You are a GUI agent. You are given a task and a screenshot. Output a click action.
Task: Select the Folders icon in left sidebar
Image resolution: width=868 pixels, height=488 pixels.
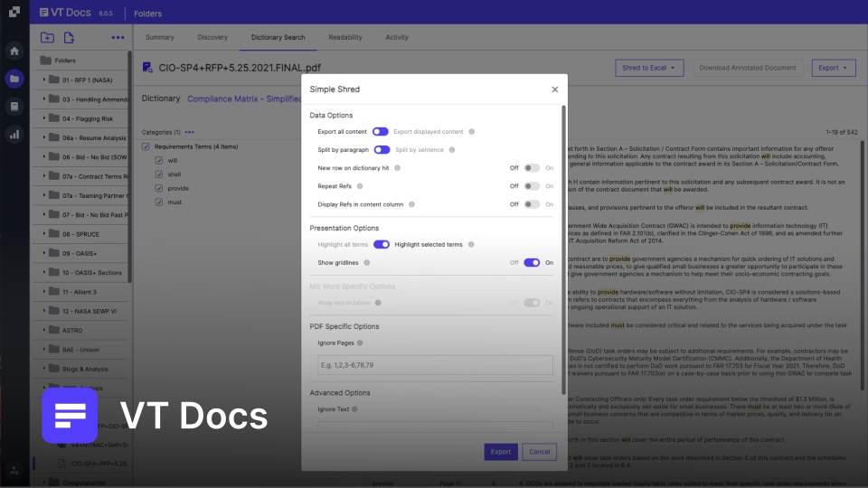tap(14, 79)
